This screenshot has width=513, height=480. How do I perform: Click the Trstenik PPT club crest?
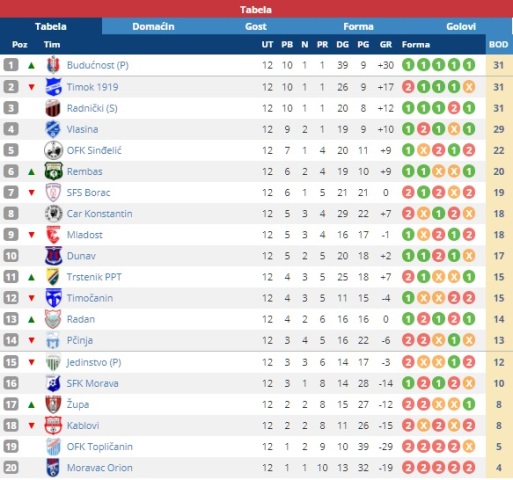tap(53, 277)
